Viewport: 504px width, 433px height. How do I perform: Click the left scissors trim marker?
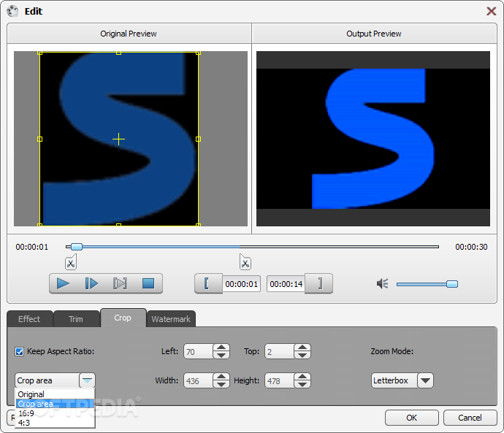(71, 262)
